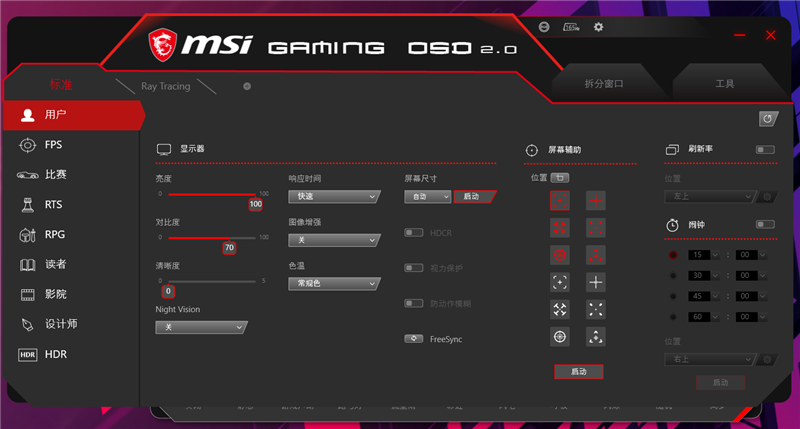Click the reset icon below 工具 tab
Image resolution: width=800 pixels, height=429 pixels.
tap(768, 119)
